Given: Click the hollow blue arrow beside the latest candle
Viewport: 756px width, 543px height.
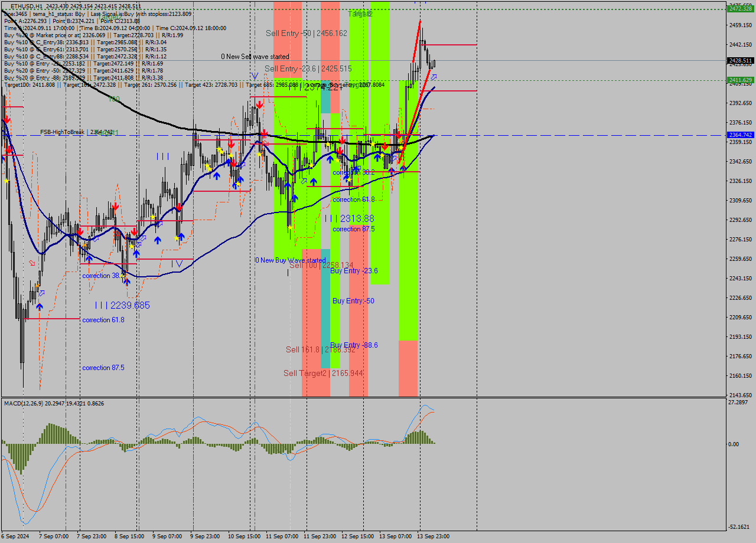Looking at the screenshot, I should point(434,77).
